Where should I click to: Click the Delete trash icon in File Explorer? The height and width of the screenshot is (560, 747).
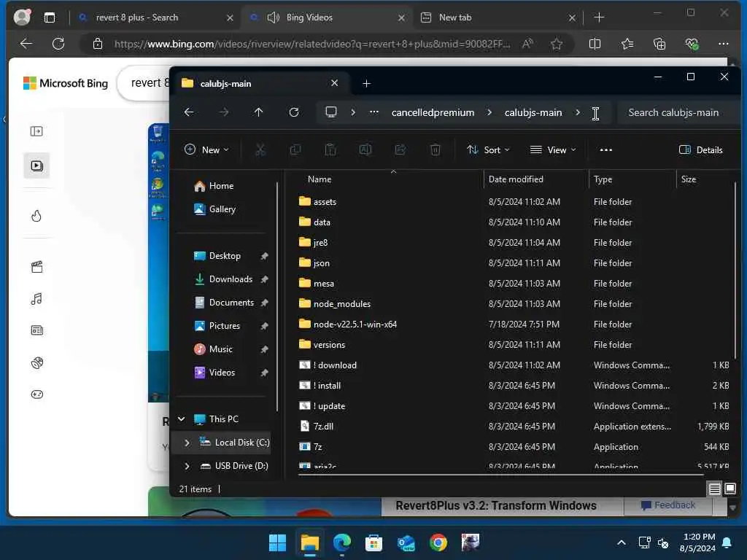[436, 150]
